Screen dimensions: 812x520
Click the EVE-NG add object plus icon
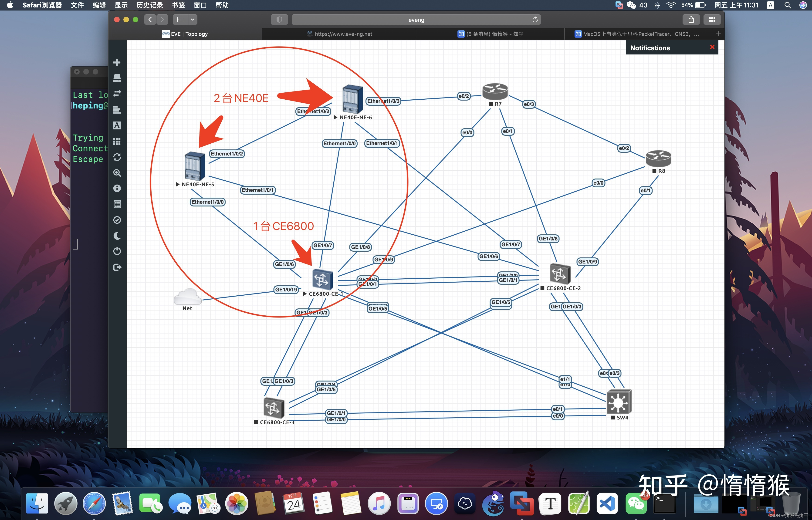(x=117, y=62)
